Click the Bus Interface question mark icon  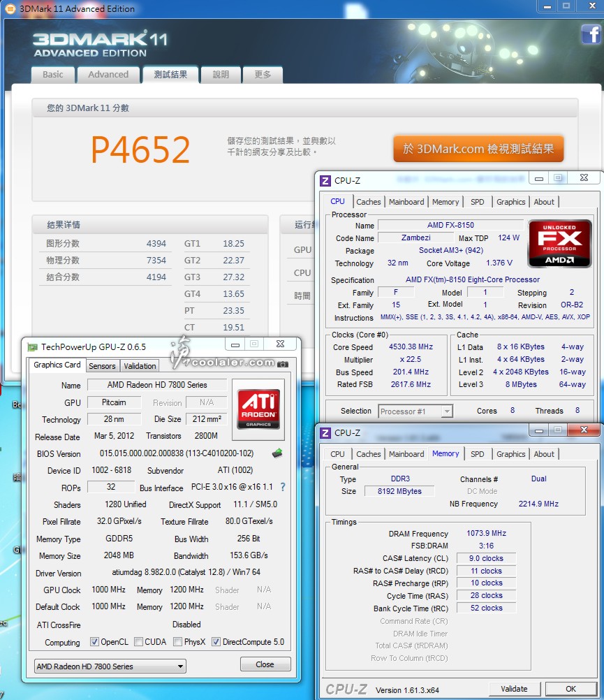tap(283, 487)
